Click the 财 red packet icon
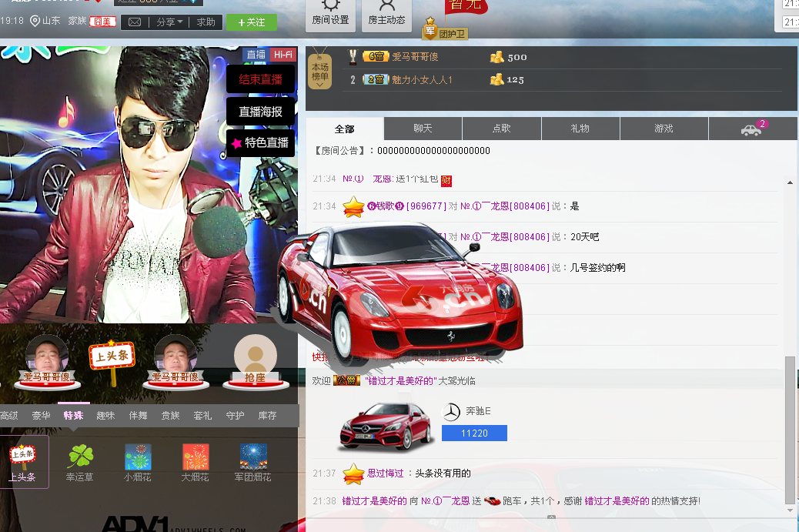This screenshot has width=799, height=532. [446, 180]
